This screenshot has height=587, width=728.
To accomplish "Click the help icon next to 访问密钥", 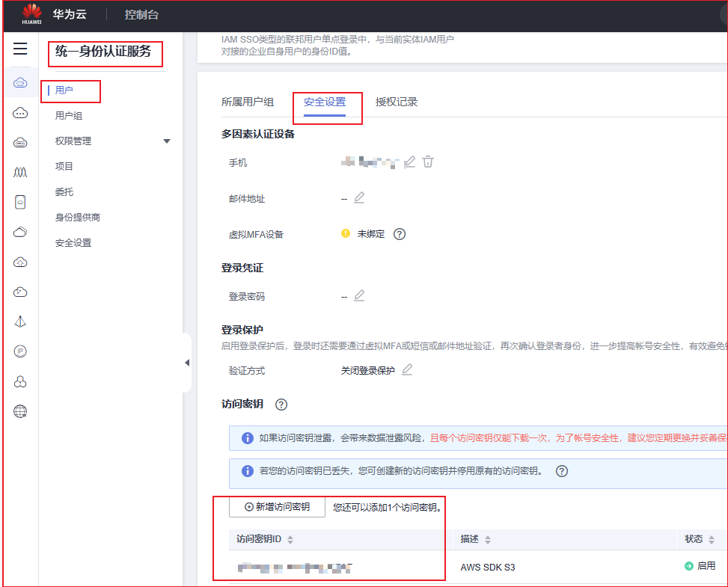I will tap(281, 405).
